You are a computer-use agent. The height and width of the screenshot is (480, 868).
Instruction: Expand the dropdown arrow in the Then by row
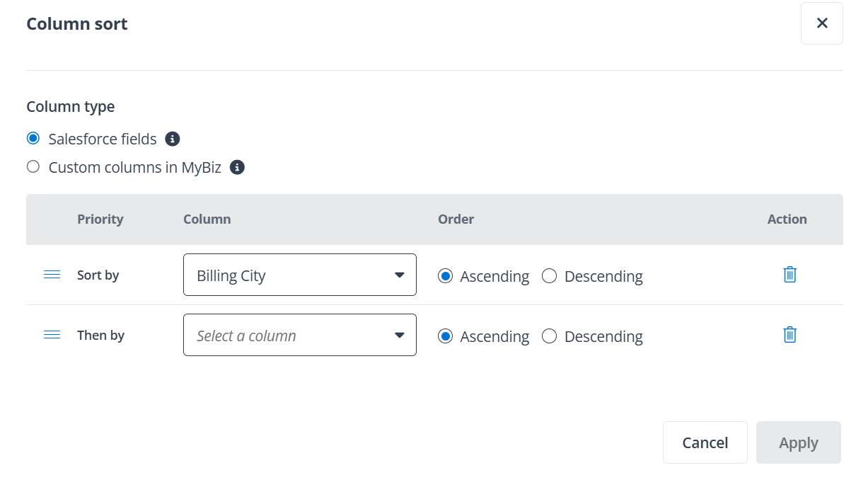(400, 334)
